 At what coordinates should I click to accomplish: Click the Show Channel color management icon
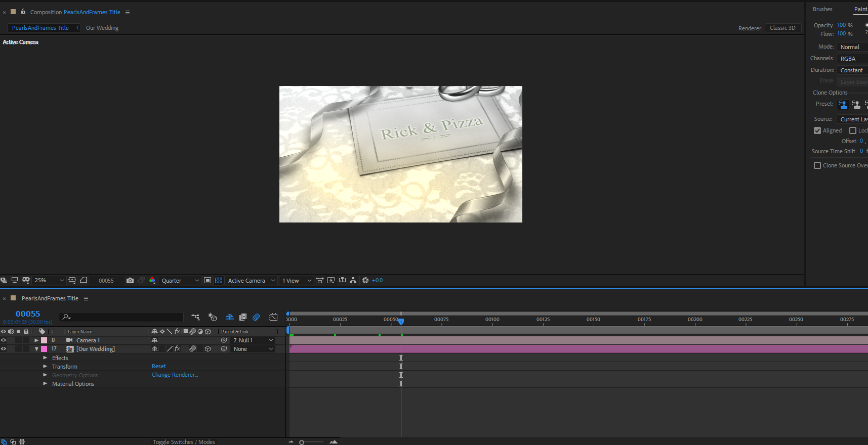point(152,281)
